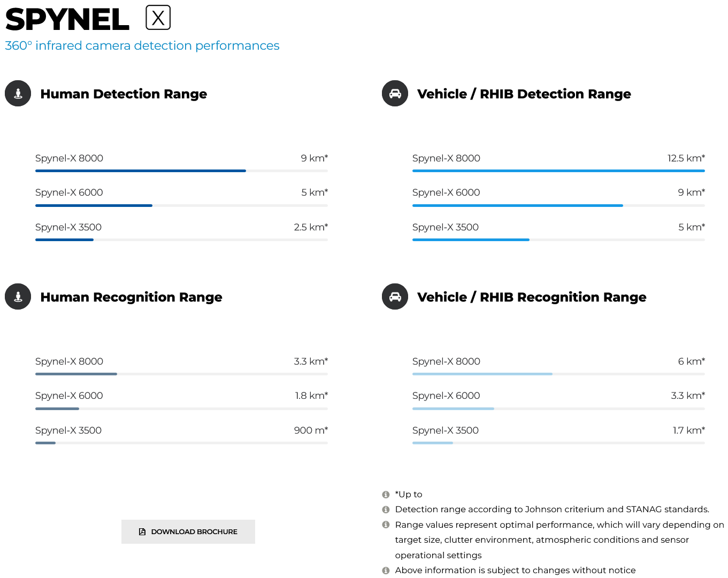Click the Human Recognition Range person icon
The width and height of the screenshot is (728, 578).
18,297
